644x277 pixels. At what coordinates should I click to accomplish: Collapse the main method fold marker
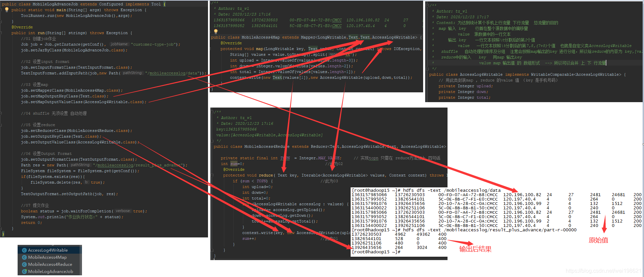[x=1, y=10]
